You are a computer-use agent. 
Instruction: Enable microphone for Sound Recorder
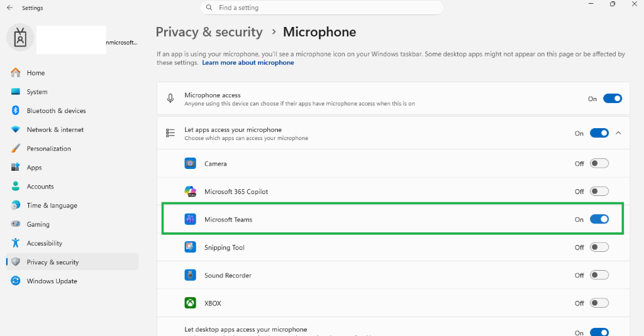599,275
